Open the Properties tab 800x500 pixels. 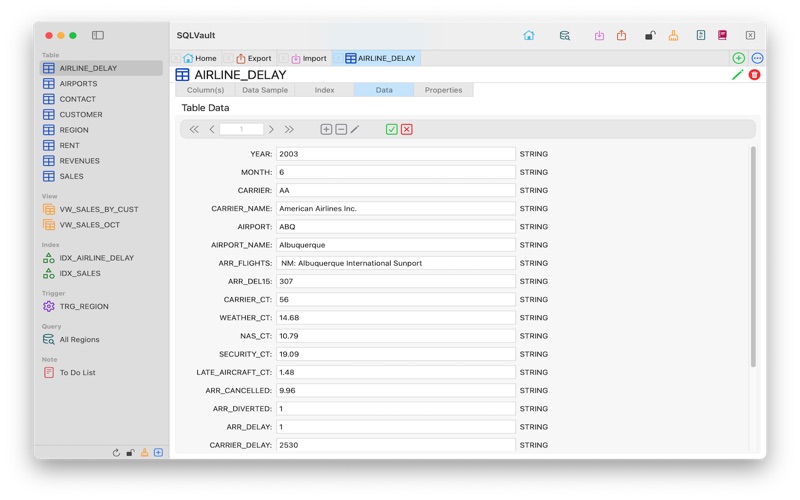(x=443, y=90)
